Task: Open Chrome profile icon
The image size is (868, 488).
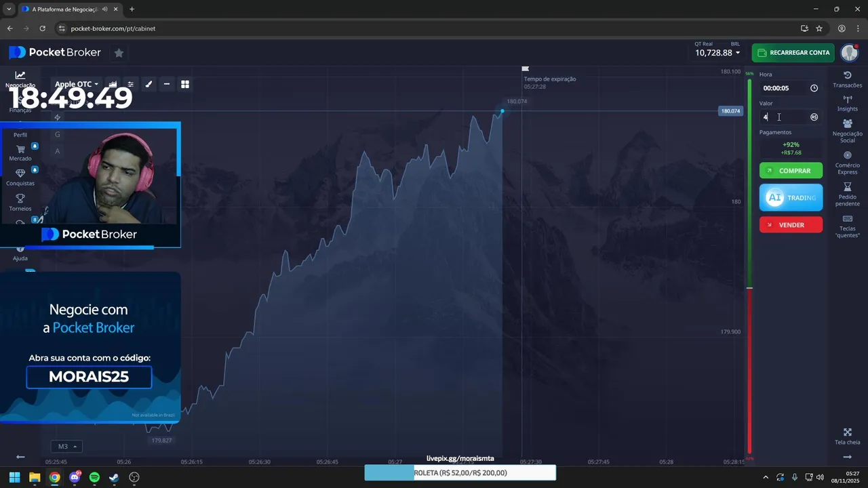Action: [x=842, y=28]
